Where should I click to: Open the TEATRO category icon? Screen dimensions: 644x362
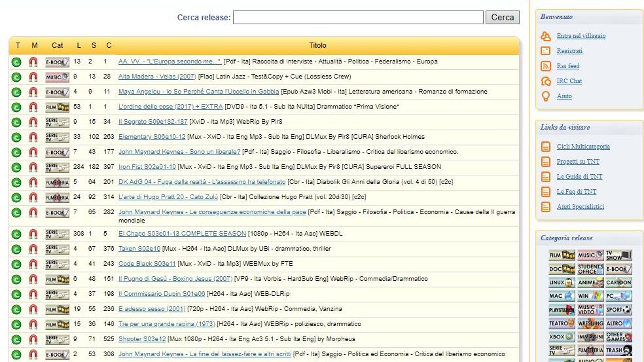(562, 323)
